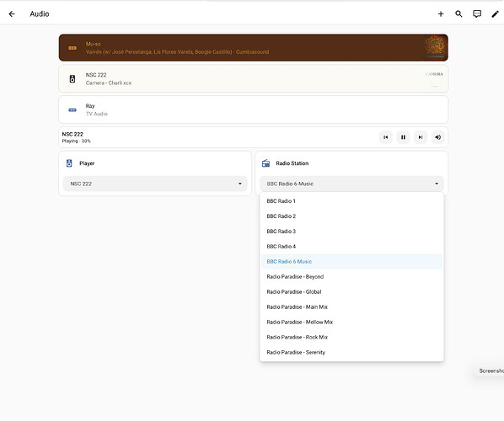This screenshot has width=504, height=421.
Task: Collapse the Radio Station dropdown
Action: click(351, 184)
